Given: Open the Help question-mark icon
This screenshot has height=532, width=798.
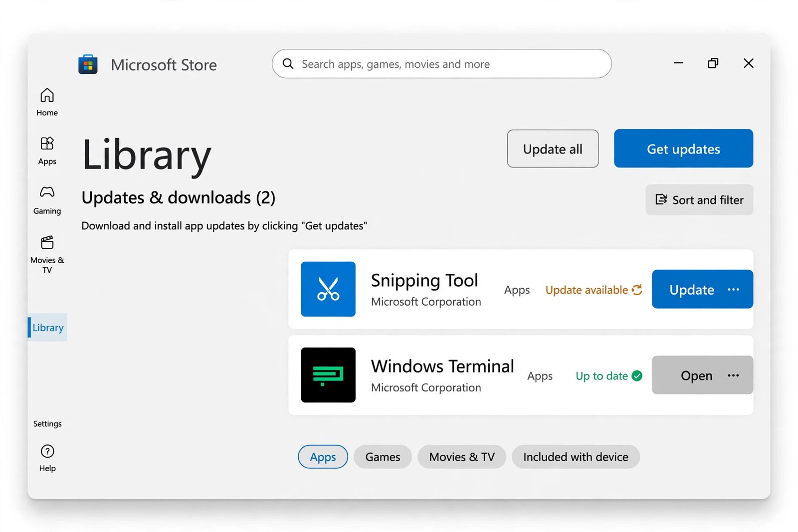Looking at the screenshot, I should click(x=47, y=451).
